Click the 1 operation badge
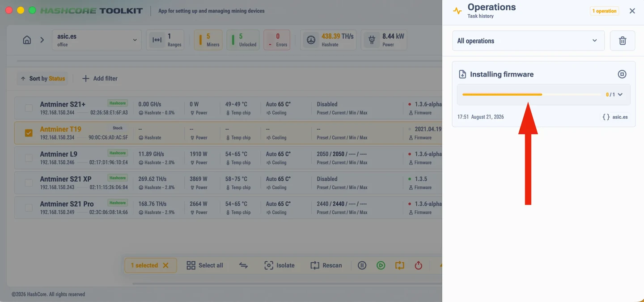Image resolution: width=644 pixels, height=302 pixels. pos(604,11)
